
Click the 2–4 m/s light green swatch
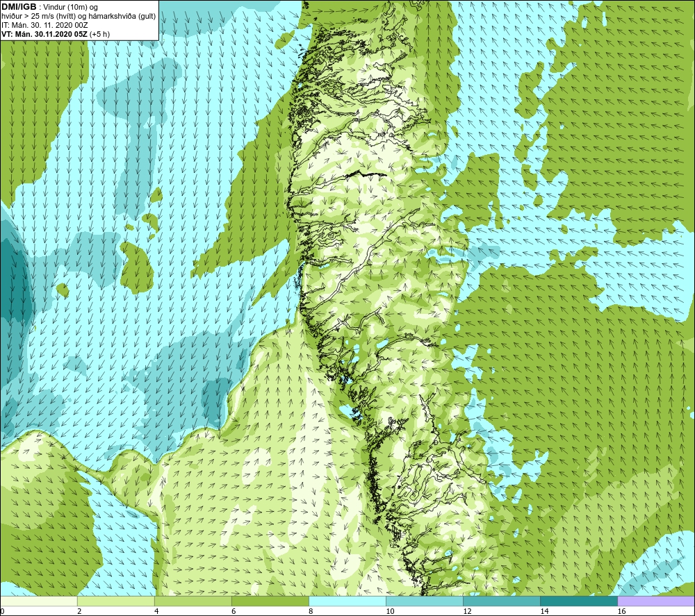[115, 601]
